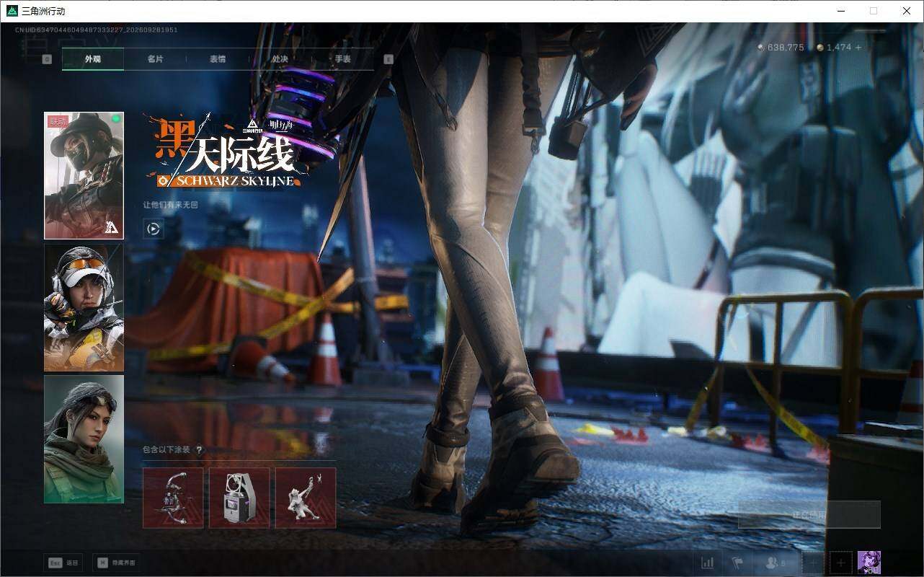Select the green-scarf default operator skin thumbnail
Image resolution: width=924 pixels, height=577 pixels.
click(x=84, y=439)
